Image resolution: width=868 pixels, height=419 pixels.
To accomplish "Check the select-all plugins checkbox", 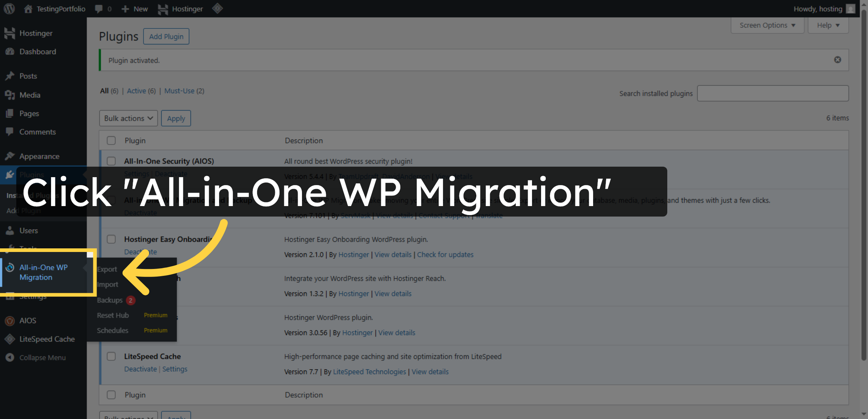I will coord(111,140).
